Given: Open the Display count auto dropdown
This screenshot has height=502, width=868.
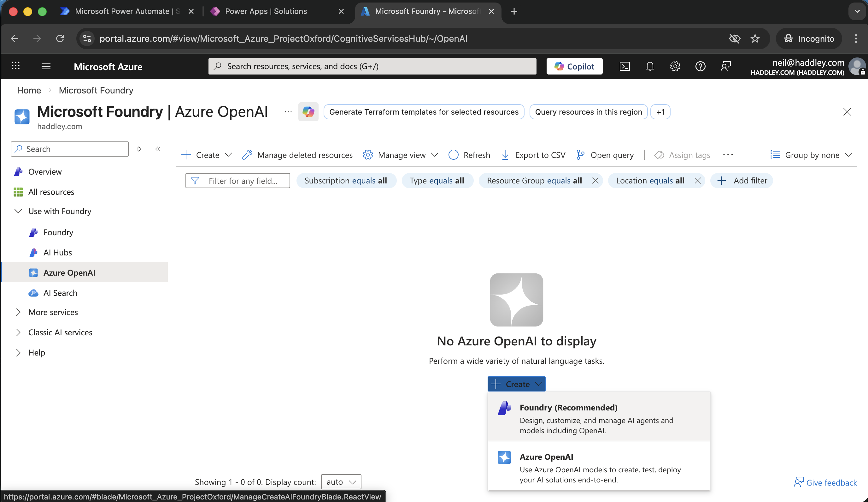Looking at the screenshot, I should (340, 482).
